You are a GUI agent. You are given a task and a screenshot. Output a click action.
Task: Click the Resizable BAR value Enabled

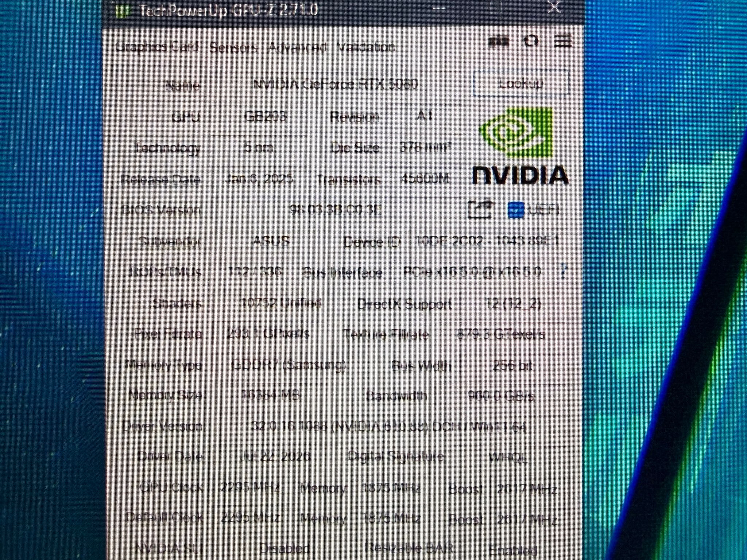[x=512, y=551]
